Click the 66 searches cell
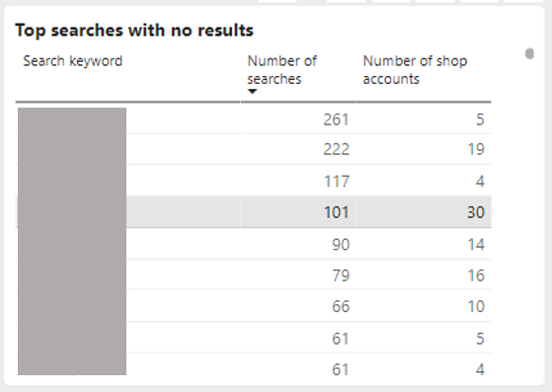552x392 pixels. pyautogui.click(x=341, y=306)
